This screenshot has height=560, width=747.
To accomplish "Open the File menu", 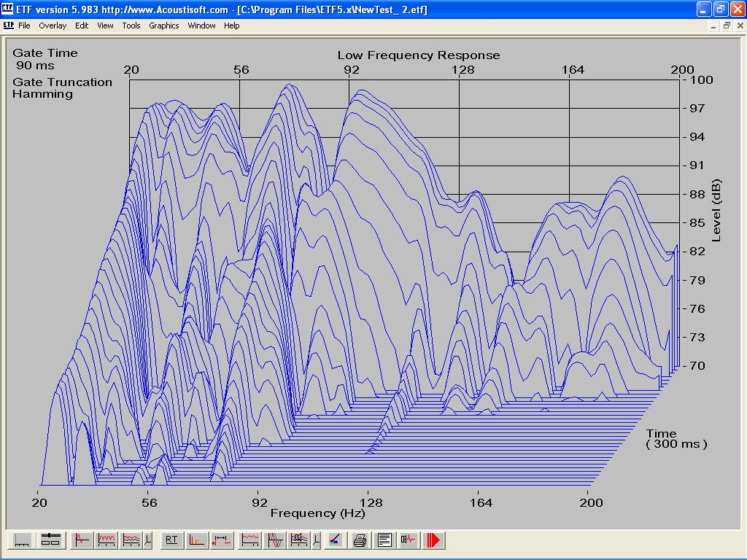I will coord(24,26).
